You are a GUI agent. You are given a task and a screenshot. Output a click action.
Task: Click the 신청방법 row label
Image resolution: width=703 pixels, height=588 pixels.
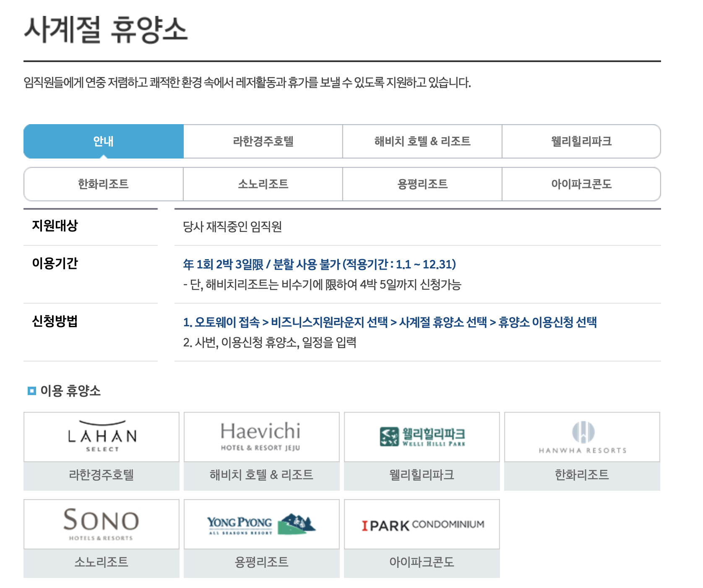[x=55, y=321]
